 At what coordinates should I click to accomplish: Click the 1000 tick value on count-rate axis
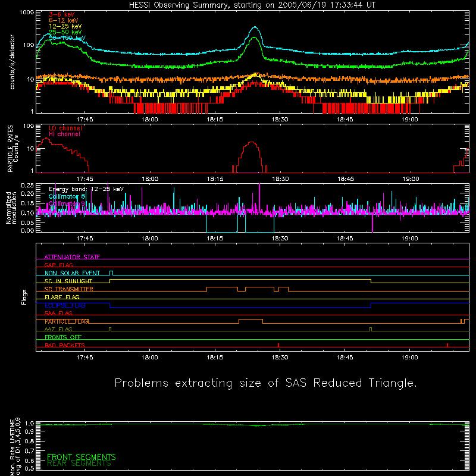pos(27,12)
